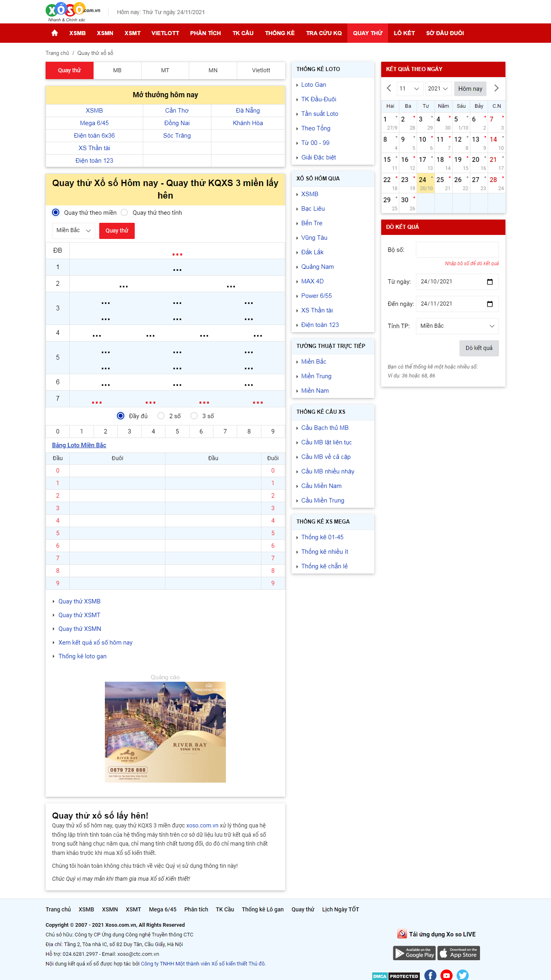
Task: Switch to the Vietlott tab
Action: pyautogui.click(x=261, y=70)
